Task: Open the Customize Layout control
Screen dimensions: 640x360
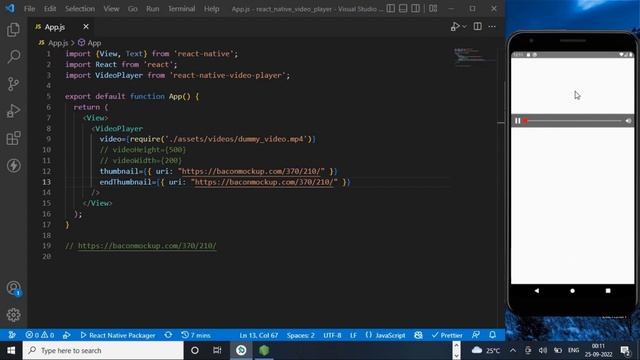Action: point(433,8)
